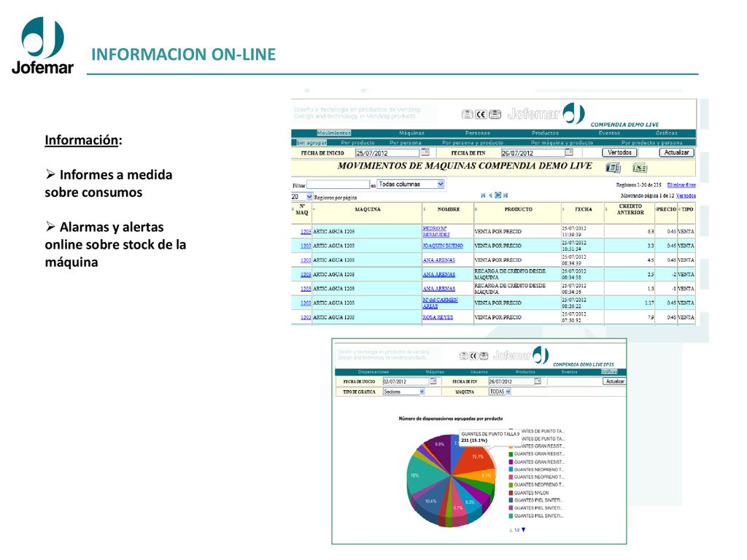Sort by the NOMBRE column header

tap(449, 209)
